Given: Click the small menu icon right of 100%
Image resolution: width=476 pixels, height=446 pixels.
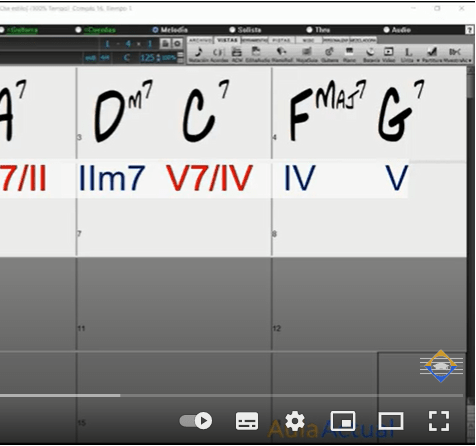Looking at the screenshot, I should 180,57.
